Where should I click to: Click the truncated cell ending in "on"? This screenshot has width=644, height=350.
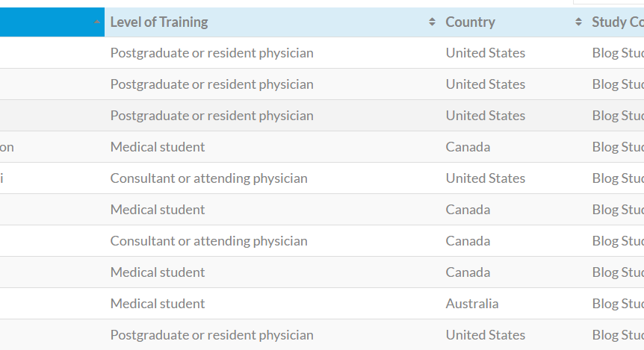point(7,147)
